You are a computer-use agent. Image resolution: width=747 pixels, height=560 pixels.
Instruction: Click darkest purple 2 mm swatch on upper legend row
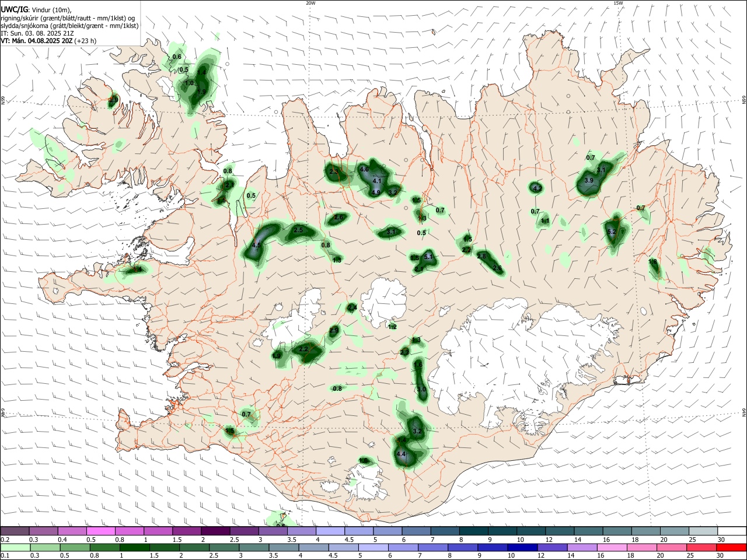215,531
